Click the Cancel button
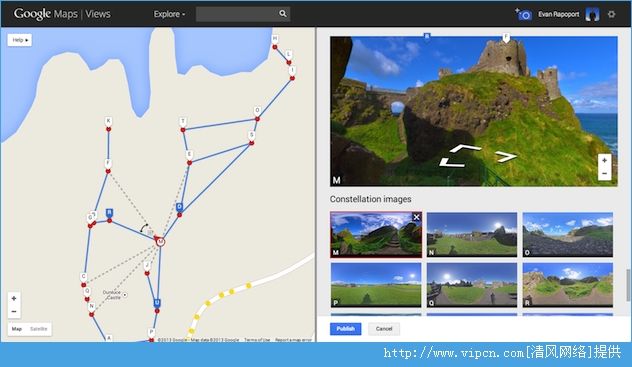 (384, 329)
